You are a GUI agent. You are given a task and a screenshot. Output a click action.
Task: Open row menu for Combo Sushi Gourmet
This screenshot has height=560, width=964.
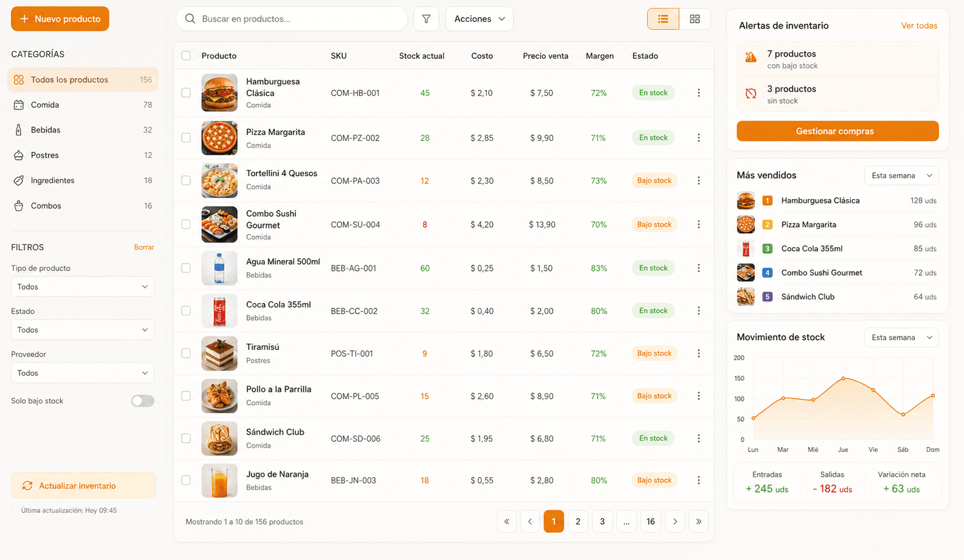tap(698, 224)
